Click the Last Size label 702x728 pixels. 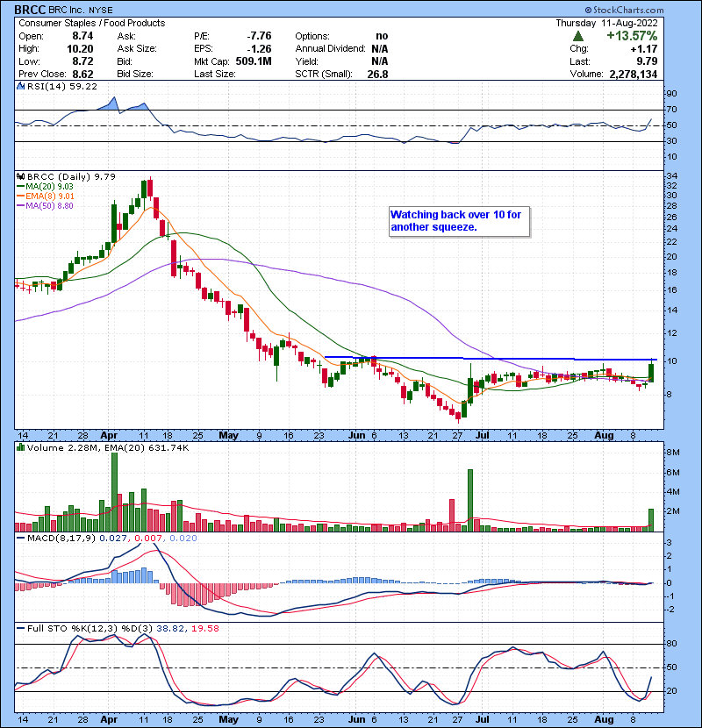[x=215, y=75]
